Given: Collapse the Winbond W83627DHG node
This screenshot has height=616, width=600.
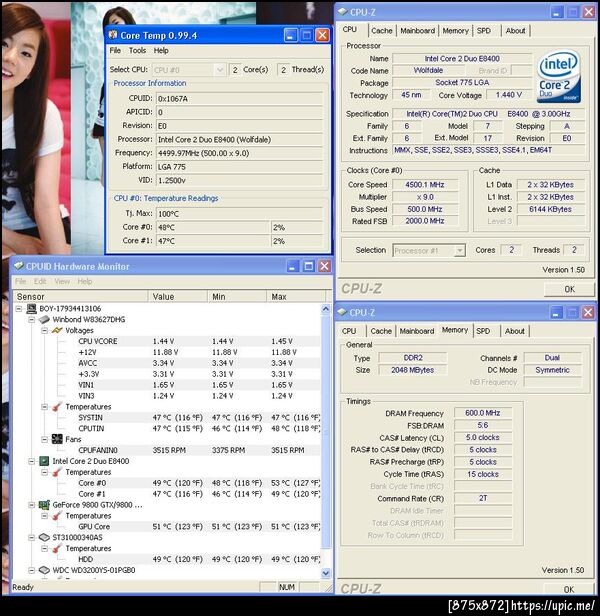Looking at the screenshot, I should [x=32, y=320].
